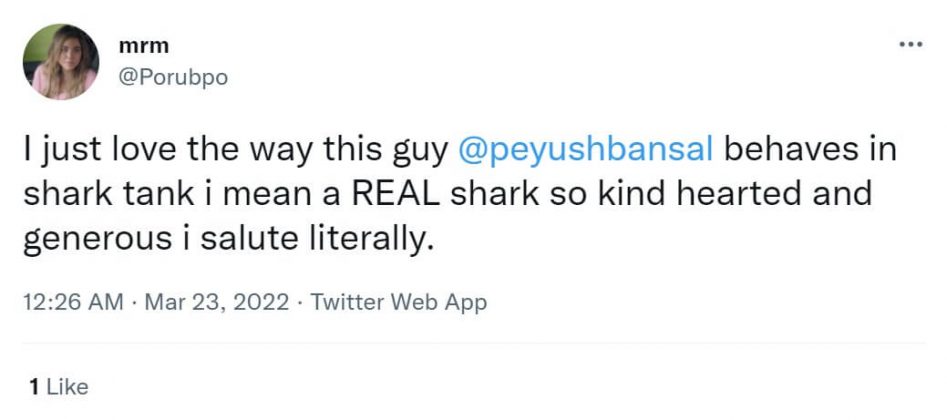Click the like count number 1
947x420 pixels.
pyautogui.click(x=35, y=386)
